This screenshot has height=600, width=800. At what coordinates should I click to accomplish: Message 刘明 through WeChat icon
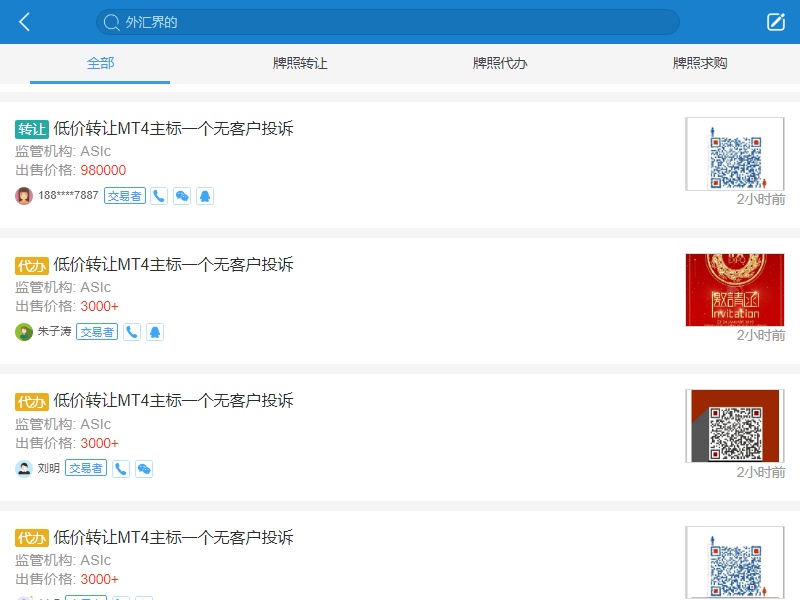[144, 468]
